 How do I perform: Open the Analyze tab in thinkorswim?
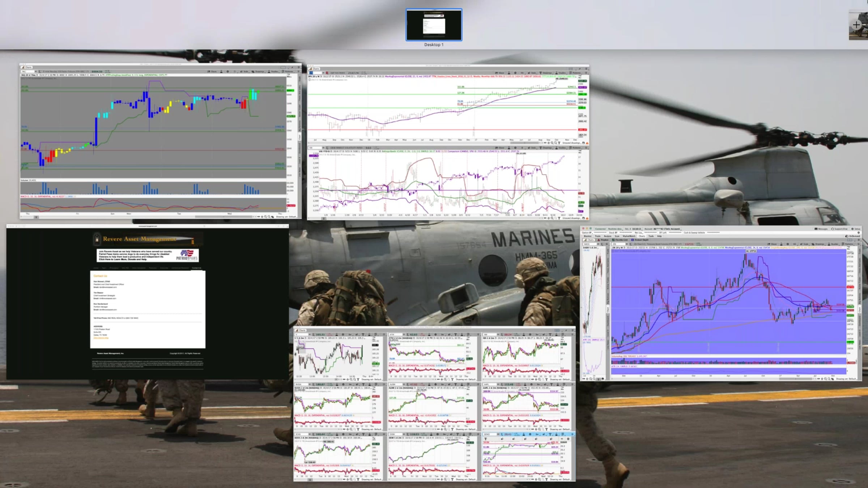click(x=607, y=236)
